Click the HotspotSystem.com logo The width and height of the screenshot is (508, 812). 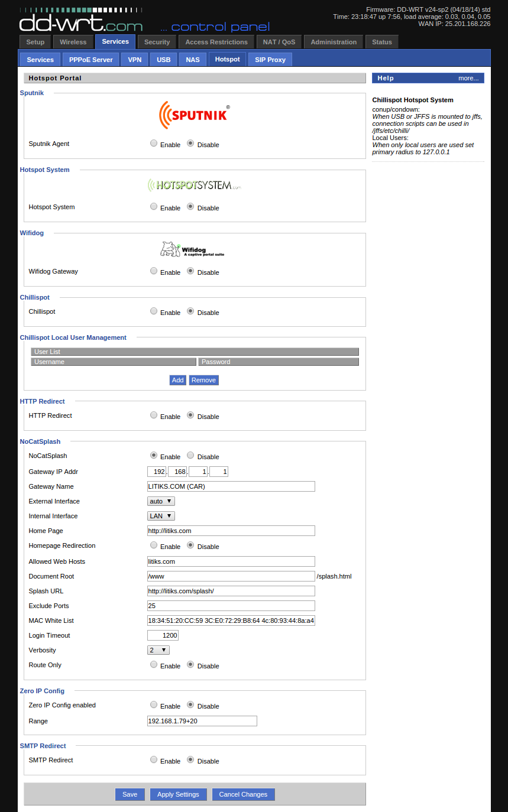click(x=195, y=185)
